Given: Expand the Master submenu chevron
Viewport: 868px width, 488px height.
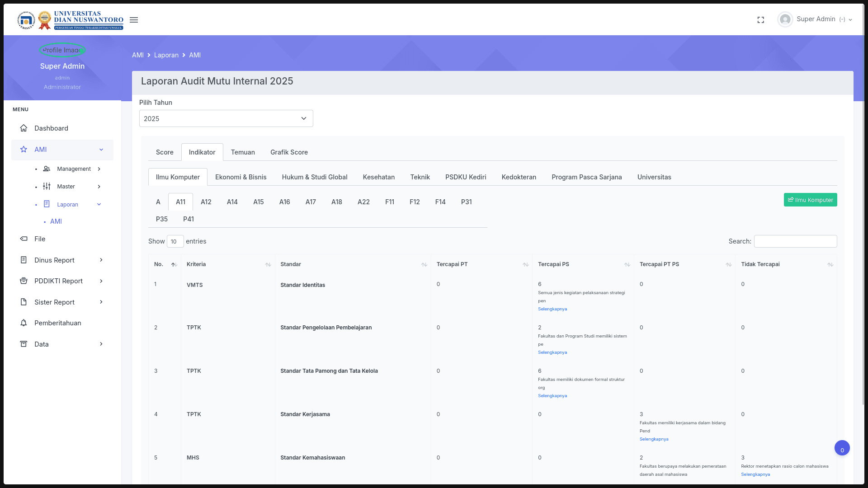Looking at the screenshot, I should [x=99, y=187].
